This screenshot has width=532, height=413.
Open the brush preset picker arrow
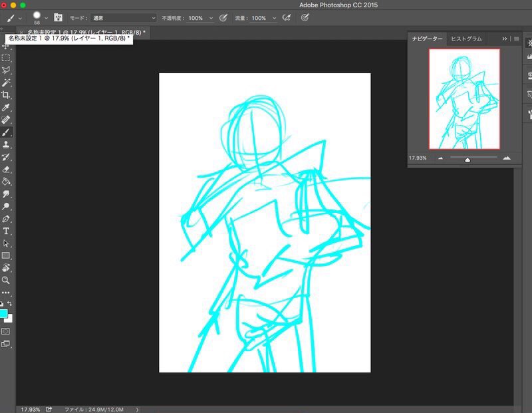coord(46,18)
